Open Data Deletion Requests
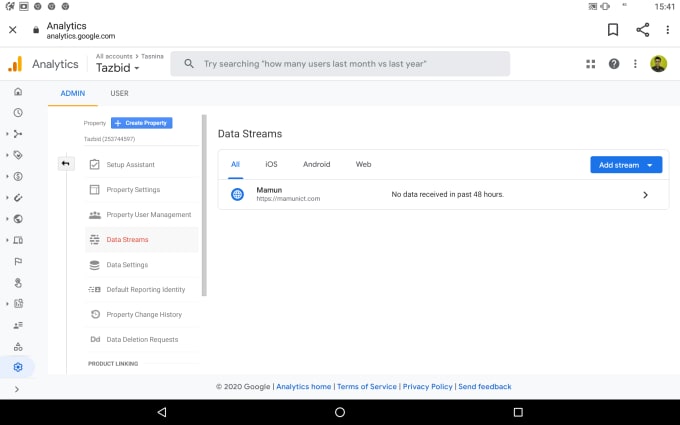 (x=142, y=340)
